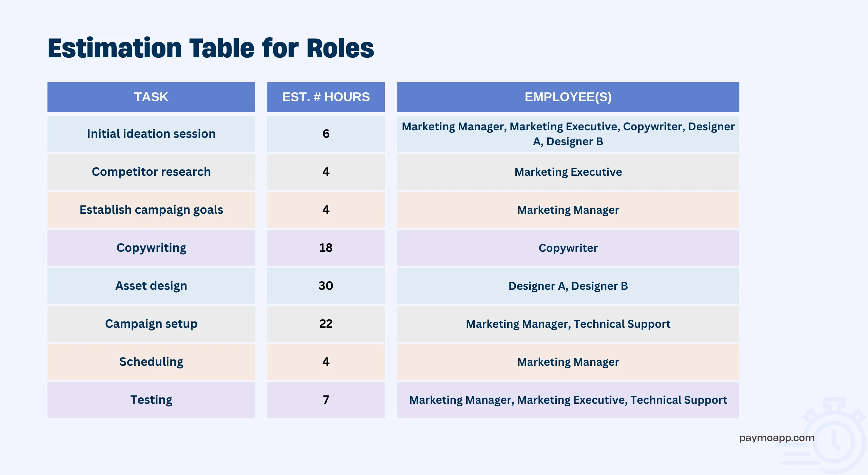Click the Testing task cell
The height and width of the screenshot is (475, 868).
pos(151,400)
